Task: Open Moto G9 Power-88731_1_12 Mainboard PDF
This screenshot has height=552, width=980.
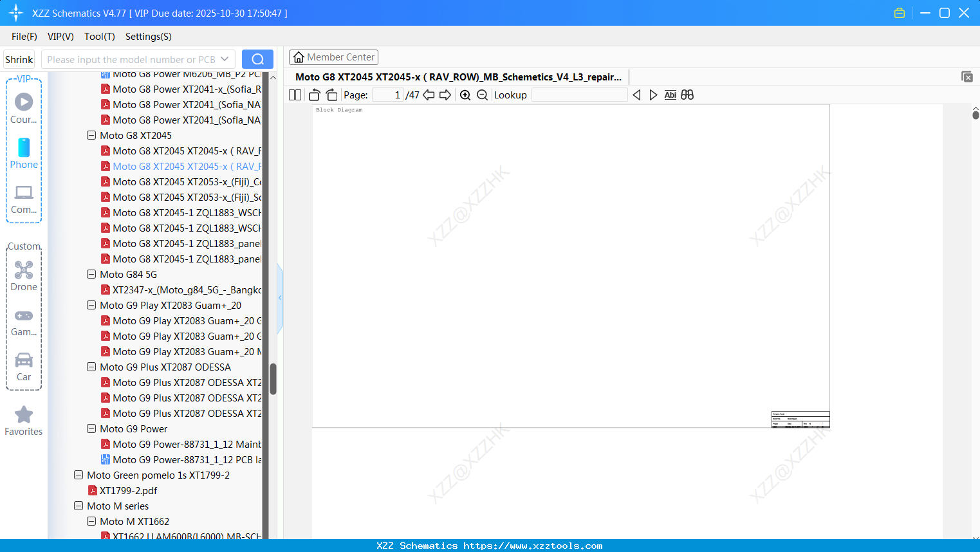Action: tap(181, 445)
